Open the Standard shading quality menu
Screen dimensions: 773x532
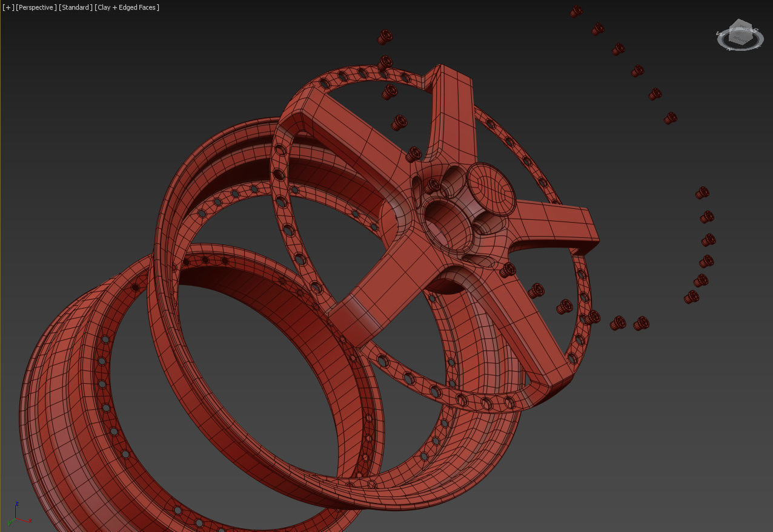[x=76, y=7]
